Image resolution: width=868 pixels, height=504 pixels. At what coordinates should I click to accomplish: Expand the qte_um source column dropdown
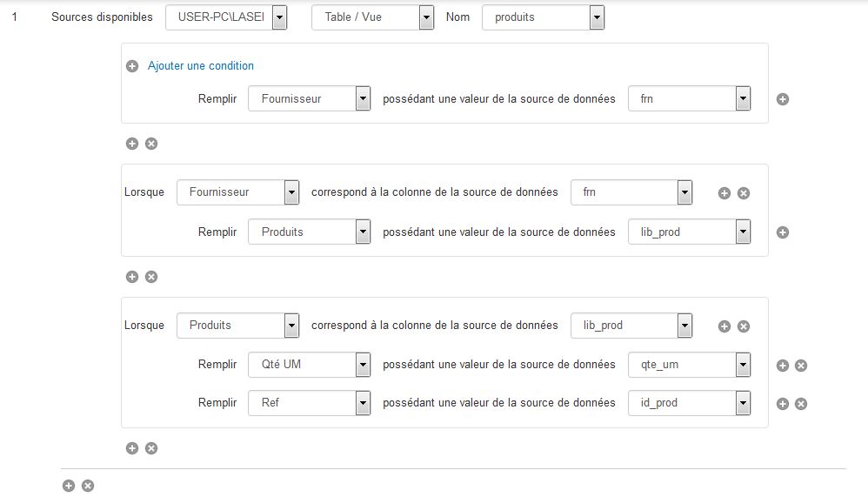[x=742, y=365]
